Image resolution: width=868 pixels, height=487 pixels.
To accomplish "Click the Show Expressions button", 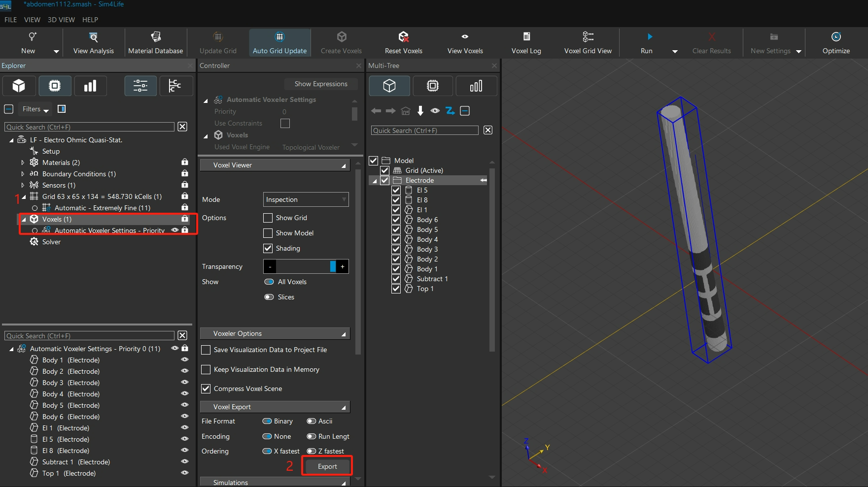I will [321, 84].
